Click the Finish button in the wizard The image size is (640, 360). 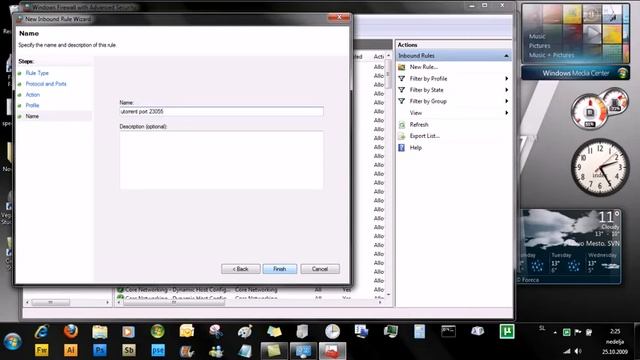tap(280, 269)
